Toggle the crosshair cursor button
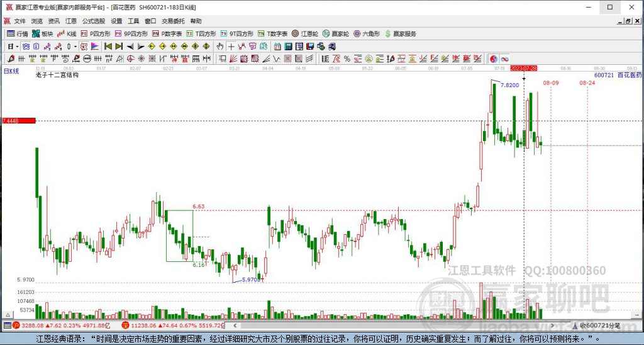Image resolution: width=644 pixels, height=345 pixels. [231, 47]
